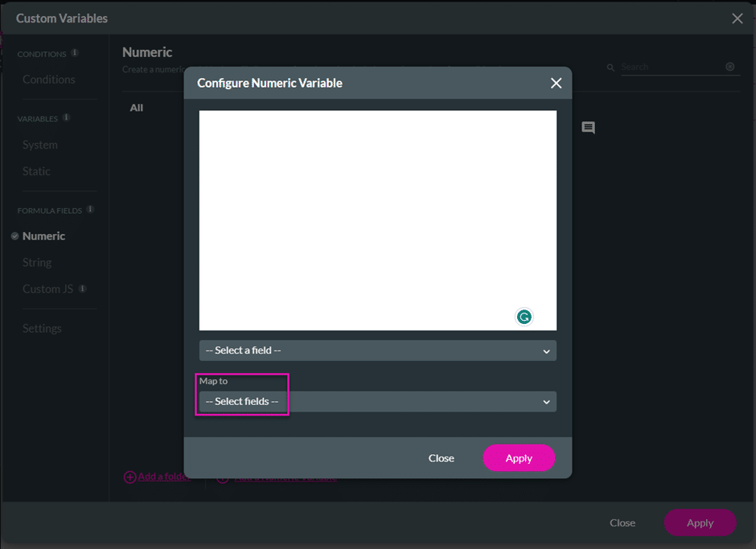Close the Custom Variables window with X

737,18
